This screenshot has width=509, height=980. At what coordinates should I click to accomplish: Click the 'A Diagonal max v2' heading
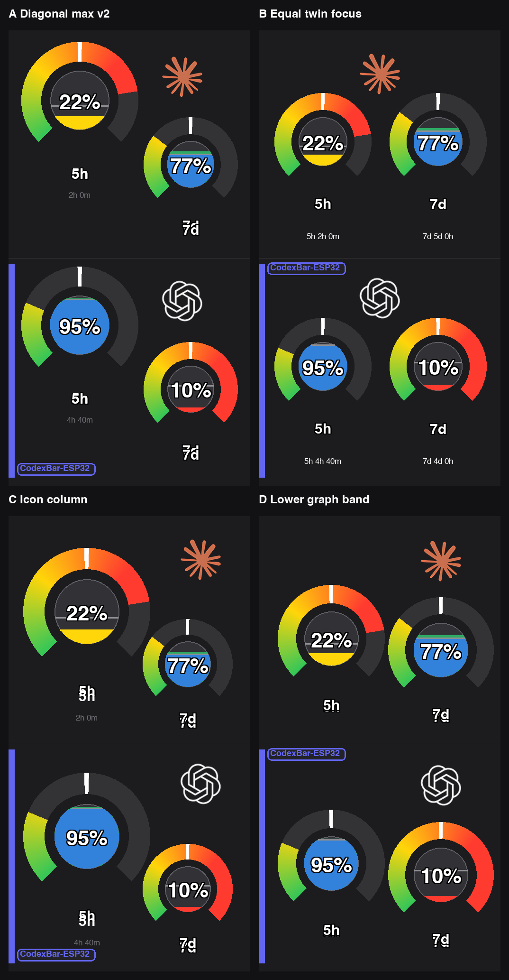(x=59, y=14)
